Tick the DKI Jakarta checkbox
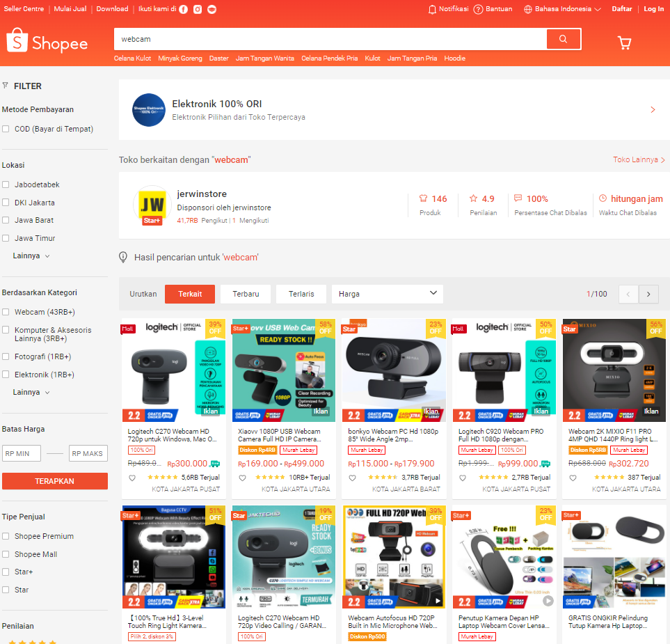 [6, 203]
